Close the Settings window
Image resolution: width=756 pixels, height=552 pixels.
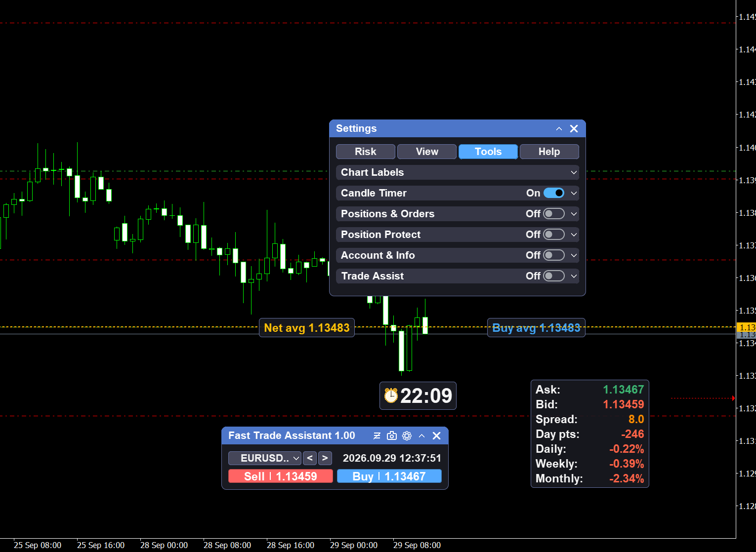click(x=574, y=128)
